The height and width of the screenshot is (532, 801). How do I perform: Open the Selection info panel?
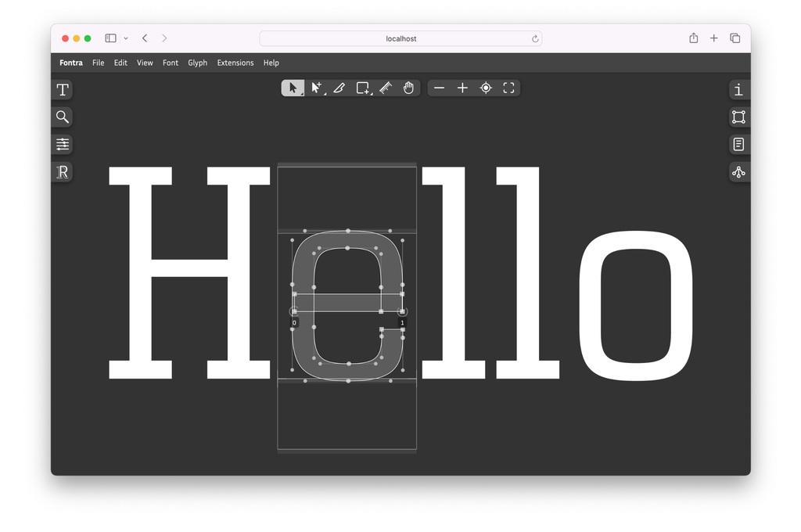point(738,90)
